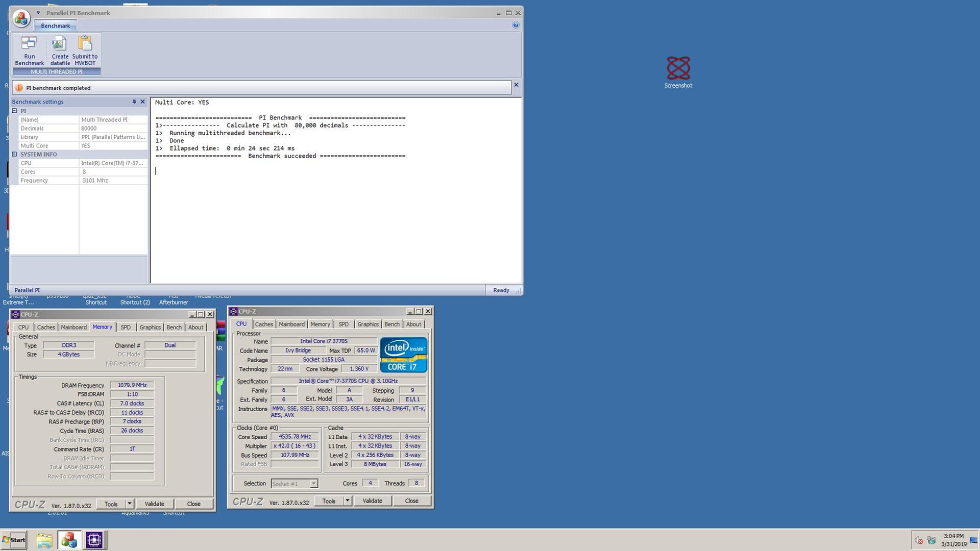This screenshot has width=980, height=551.
Task: Open Memory tab in right CPU-Z window
Action: click(x=320, y=324)
